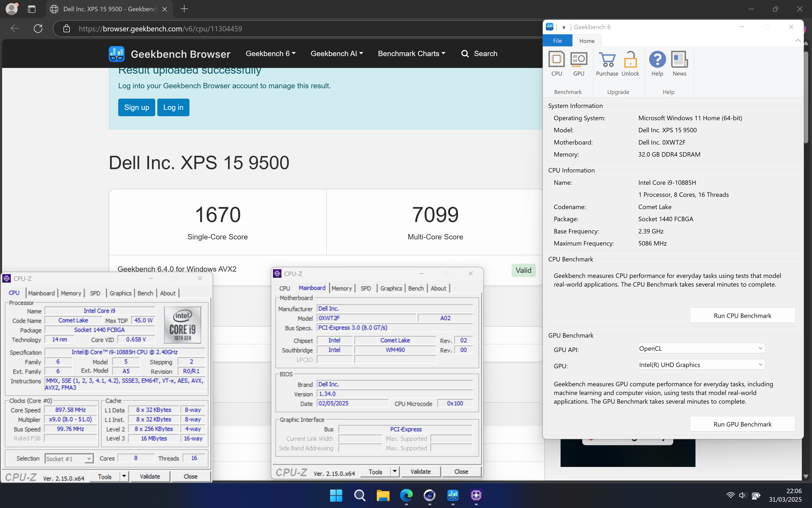Open the tab actions icon in browser

point(32,9)
